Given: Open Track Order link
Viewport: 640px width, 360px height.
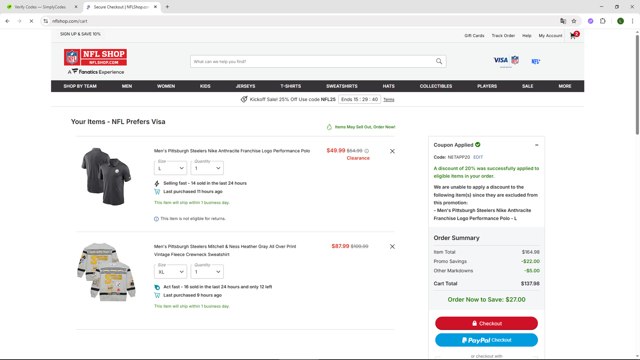Looking at the screenshot, I should [x=503, y=36].
